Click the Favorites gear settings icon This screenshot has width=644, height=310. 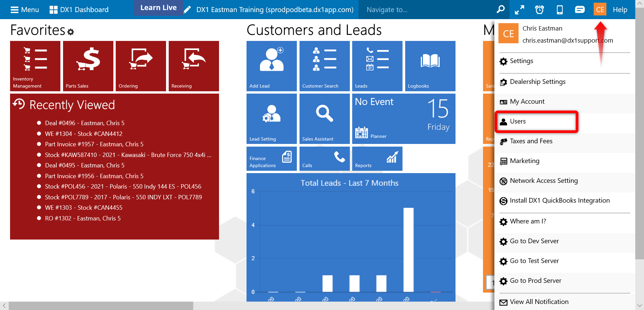click(70, 32)
